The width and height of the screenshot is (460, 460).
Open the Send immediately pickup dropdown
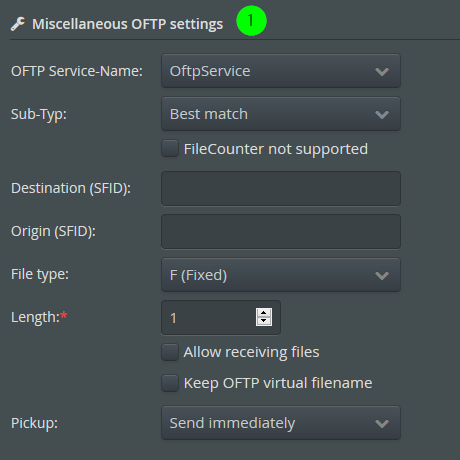pos(281,423)
